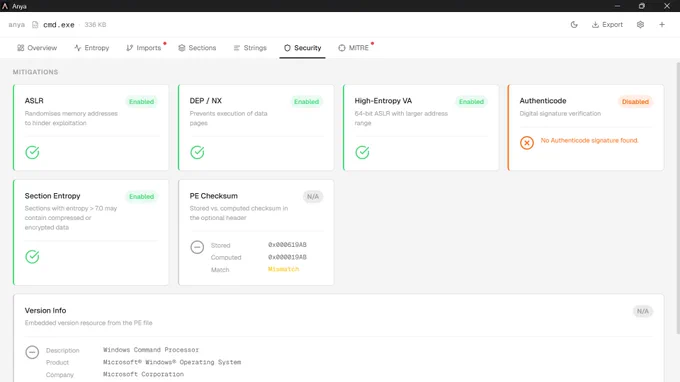
Task: Click the Export button
Action: click(607, 25)
